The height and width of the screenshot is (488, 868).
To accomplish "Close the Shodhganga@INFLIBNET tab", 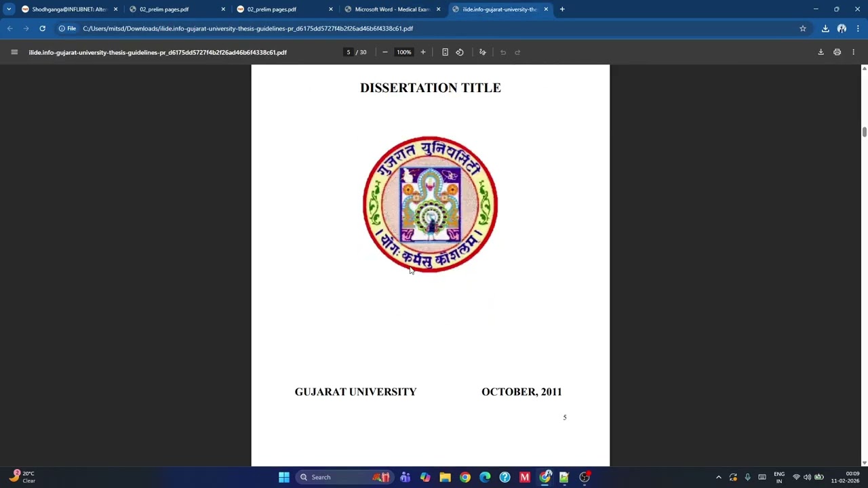I will [115, 9].
